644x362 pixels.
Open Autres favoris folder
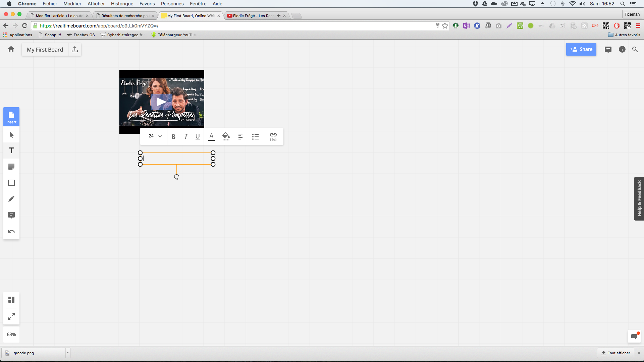(x=624, y=35)
